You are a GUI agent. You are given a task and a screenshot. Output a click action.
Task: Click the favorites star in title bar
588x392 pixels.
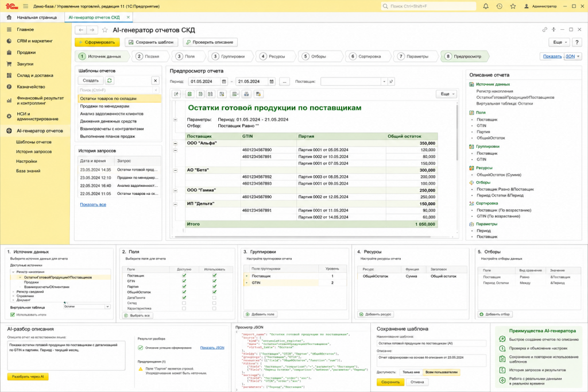pos(513,6)
